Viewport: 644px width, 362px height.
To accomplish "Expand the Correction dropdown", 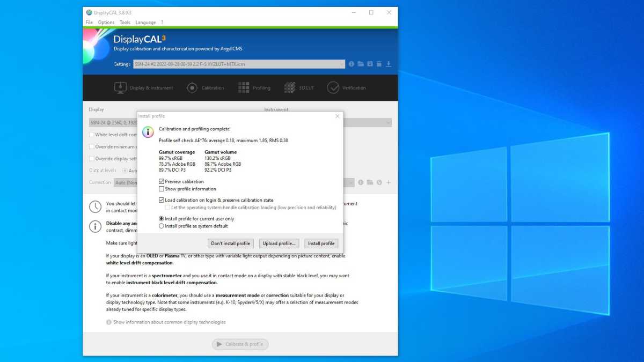I will 351,182.
